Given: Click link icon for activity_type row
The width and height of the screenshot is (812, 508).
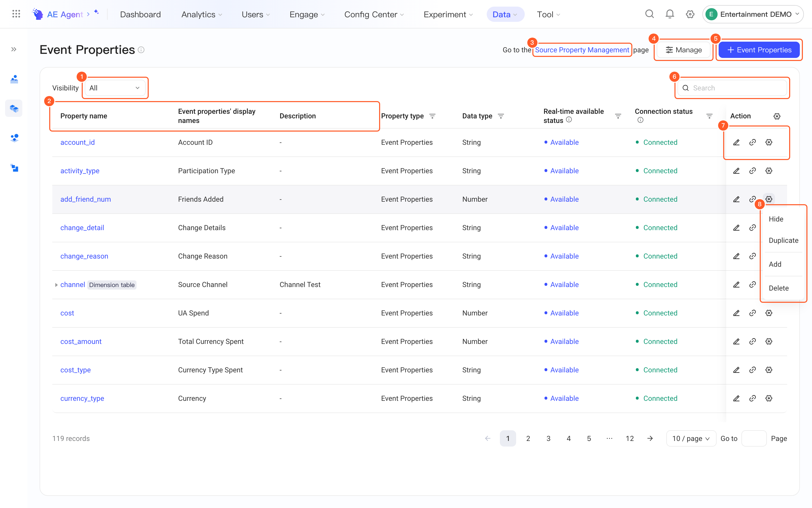Looking at the screenshot, I should 752,171.
